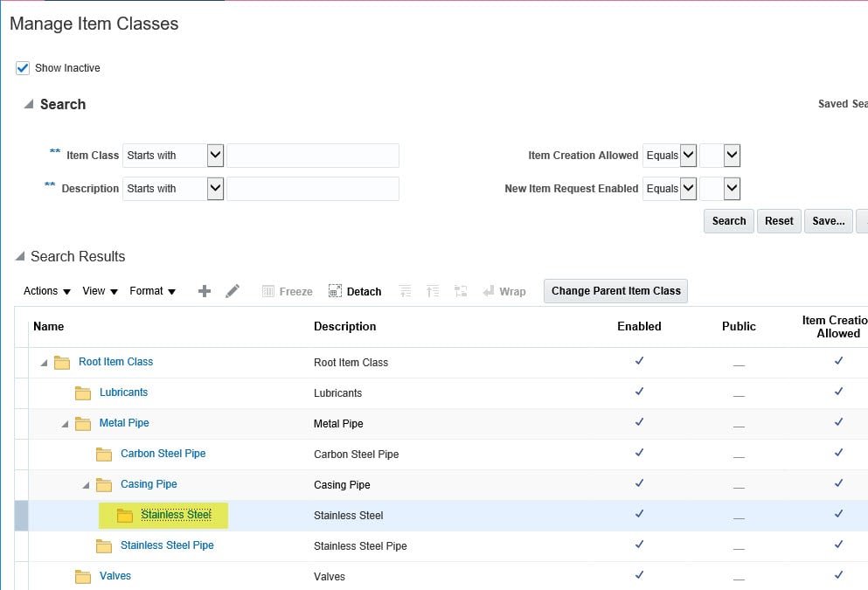Viewport: 868px width, 590px height.
Task: Click the folder icon beside Lubricants
Action: 83,393
